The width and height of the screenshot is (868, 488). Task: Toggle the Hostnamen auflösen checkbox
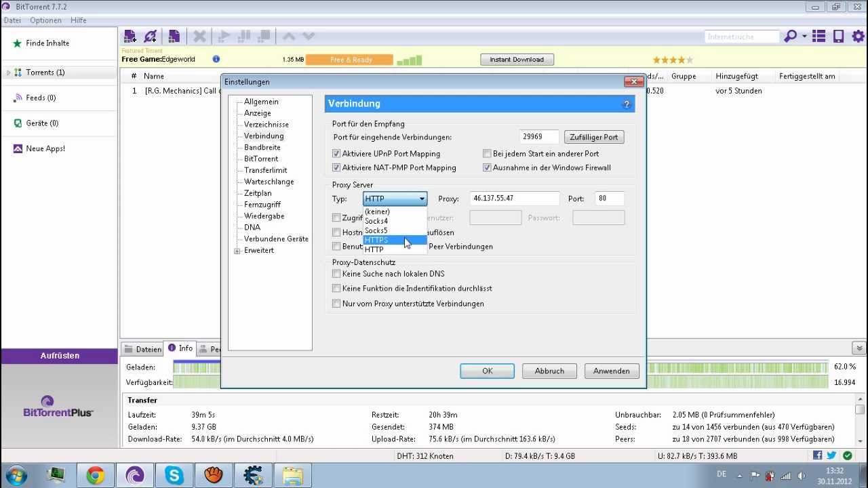click(x=336, y=232)
